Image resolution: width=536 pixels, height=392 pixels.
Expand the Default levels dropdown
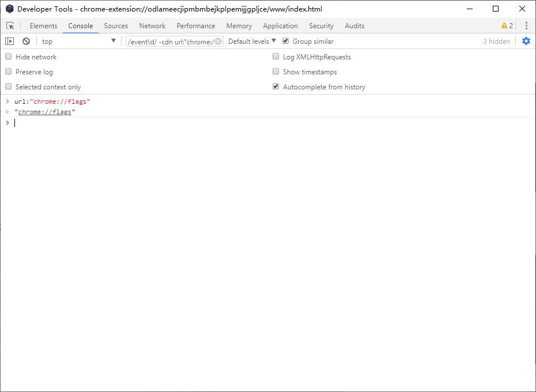coord(252,42)
